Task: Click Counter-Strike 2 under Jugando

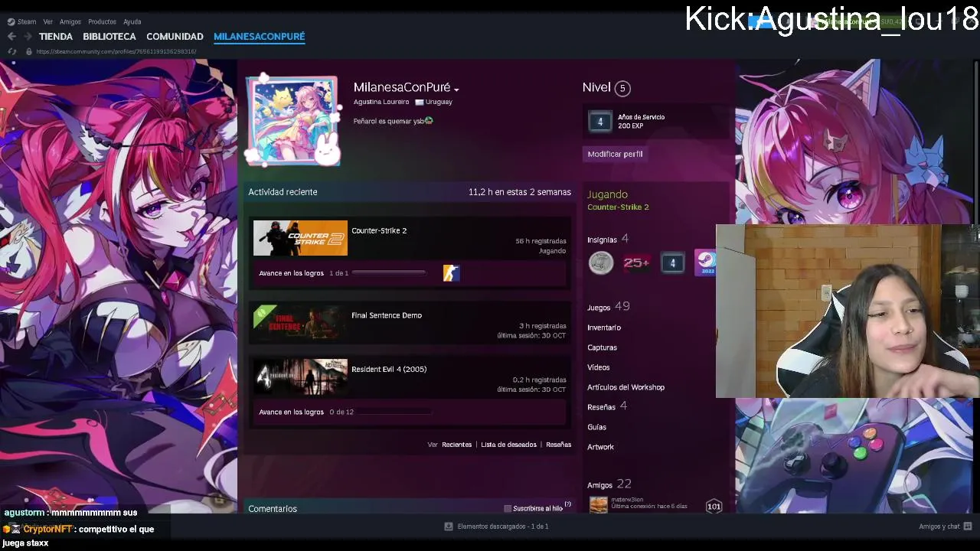Action: (x=618, y=207)
